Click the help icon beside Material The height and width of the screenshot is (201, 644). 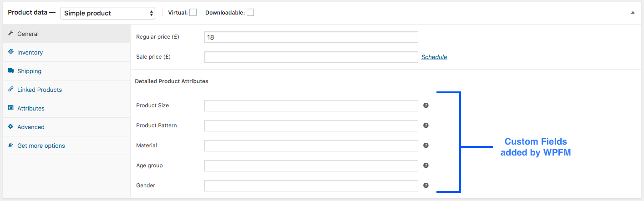(x=426, y=146)
